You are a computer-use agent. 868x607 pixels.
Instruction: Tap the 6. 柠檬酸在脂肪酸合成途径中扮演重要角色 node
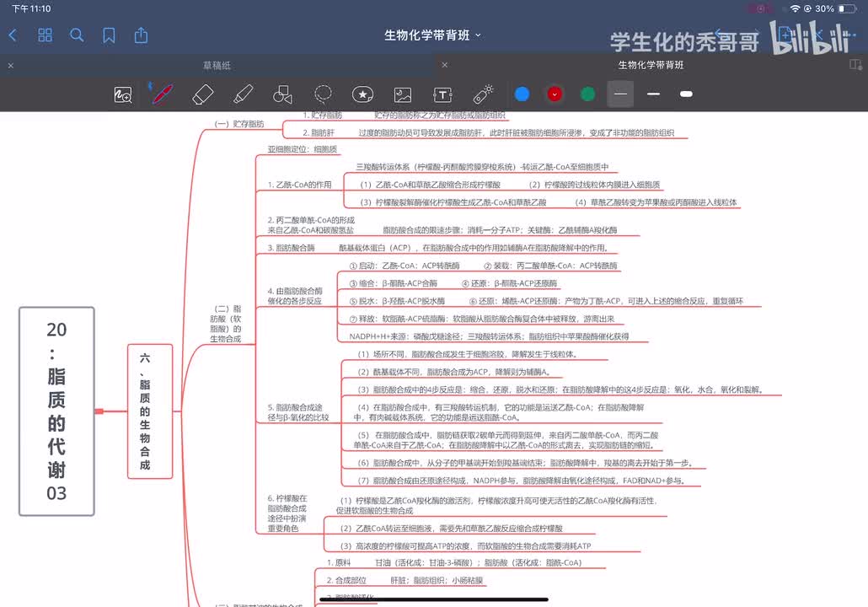(x=287, y=513)
